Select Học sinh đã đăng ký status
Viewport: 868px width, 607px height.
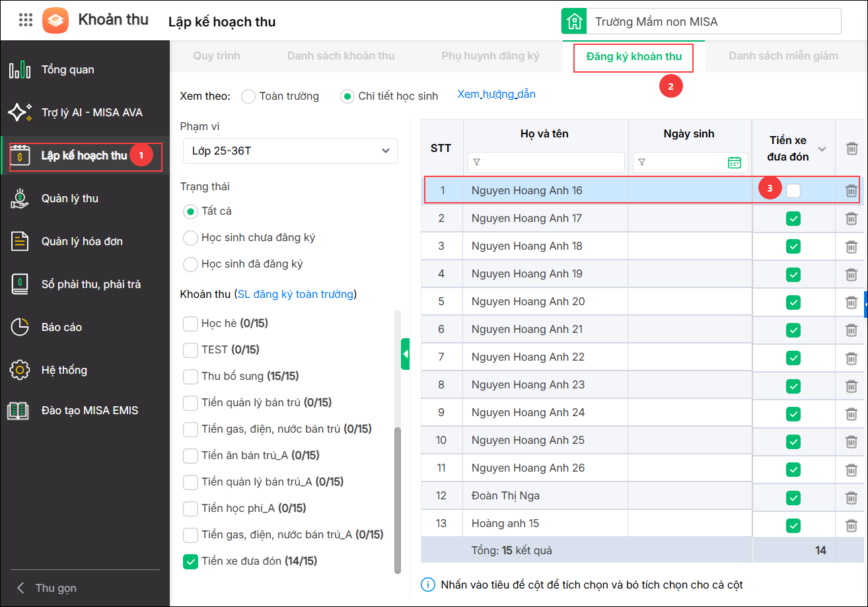[x=190, y=264]
